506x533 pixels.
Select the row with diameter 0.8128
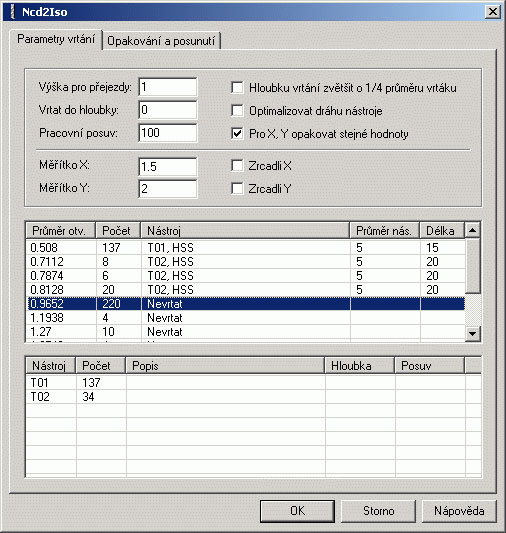tap(246, 290)
